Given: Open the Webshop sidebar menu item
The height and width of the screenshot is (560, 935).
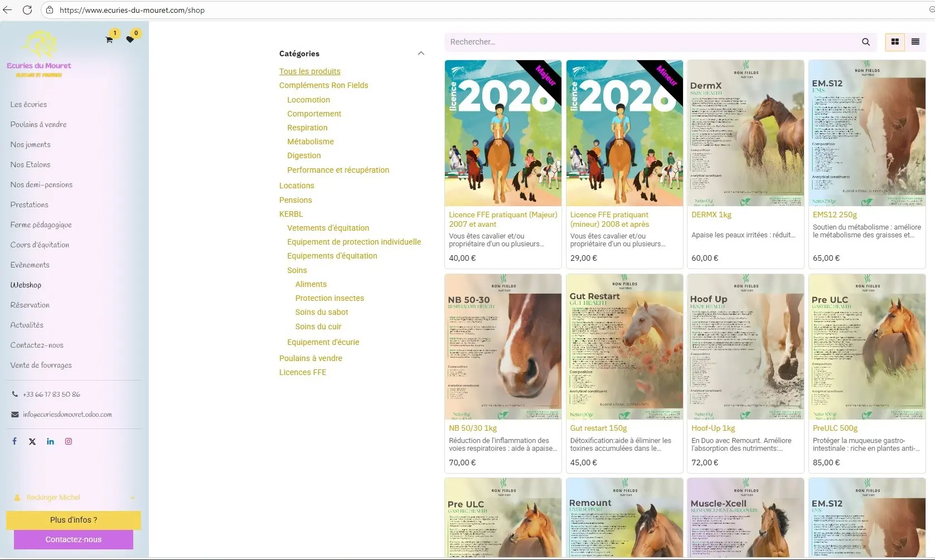Looking at the screenshot, I should pyautogui.click(x=26, y=285).
